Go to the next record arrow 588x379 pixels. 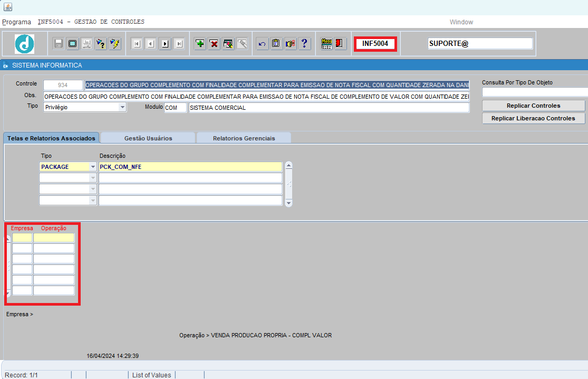tap(165, 44)
